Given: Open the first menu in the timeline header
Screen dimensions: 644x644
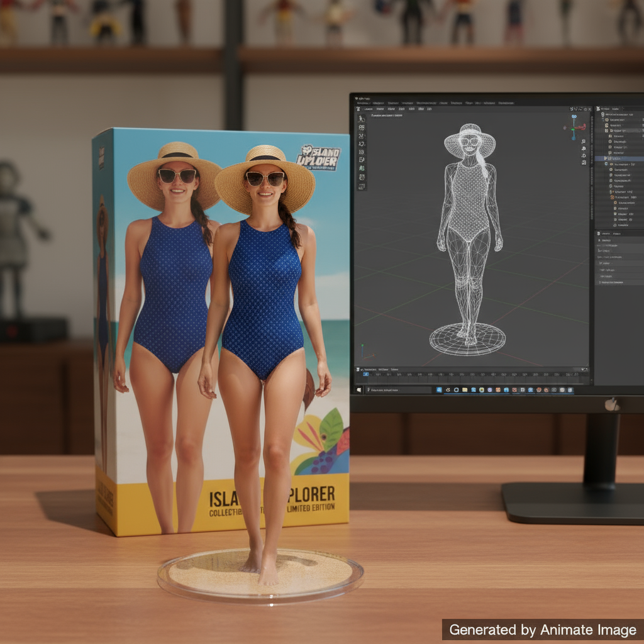Looking at the screenshot, I should pyautogui.click(x=369, y=369).
